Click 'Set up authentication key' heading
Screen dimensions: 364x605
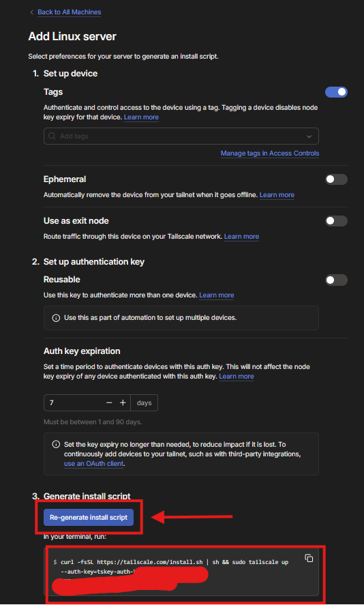pyautogui.click(x=94, y=262)
